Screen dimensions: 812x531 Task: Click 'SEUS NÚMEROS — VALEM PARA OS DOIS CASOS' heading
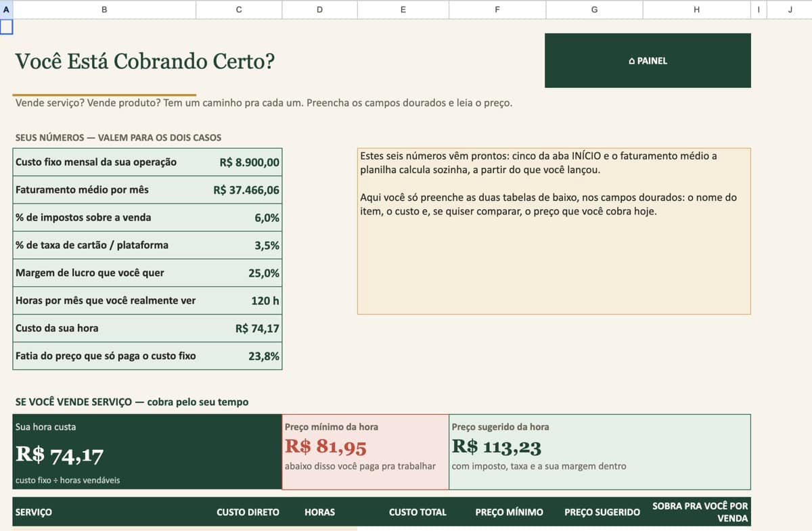(x=118, y=137)
